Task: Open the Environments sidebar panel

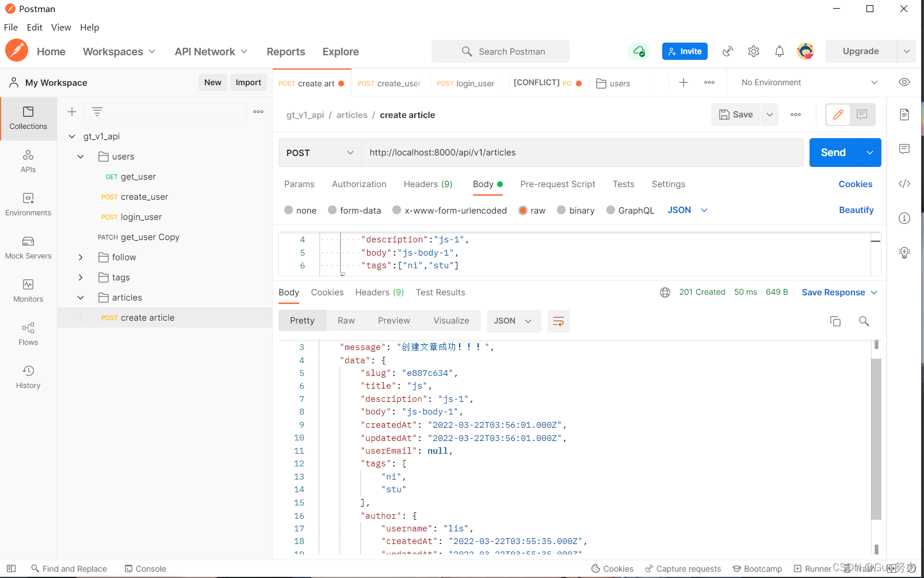Action: 28,204
